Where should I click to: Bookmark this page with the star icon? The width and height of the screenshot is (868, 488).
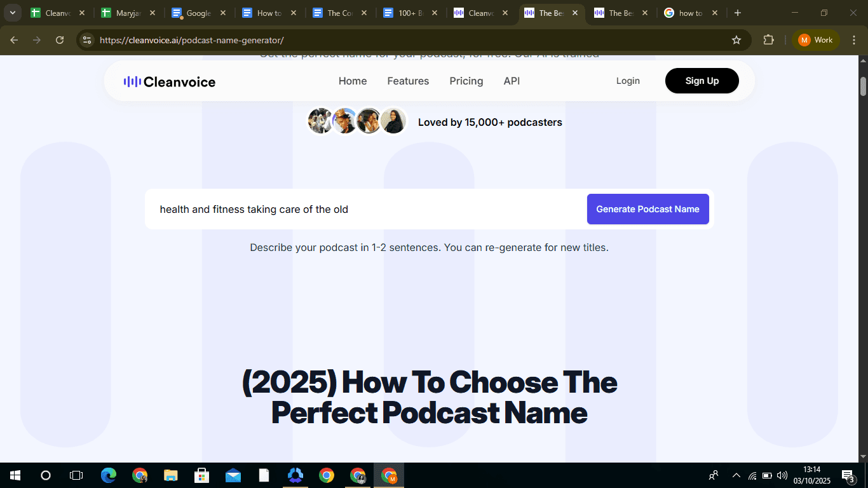736,40
